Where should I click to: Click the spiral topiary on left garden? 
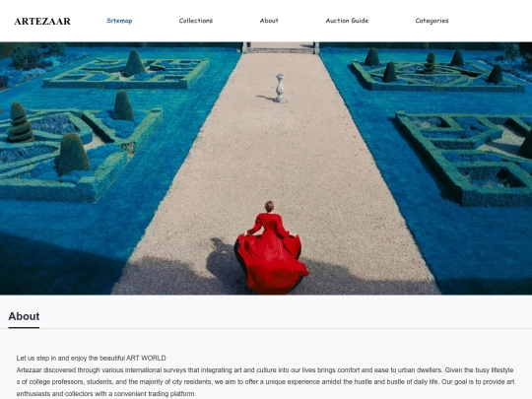(x=20, y=122)
